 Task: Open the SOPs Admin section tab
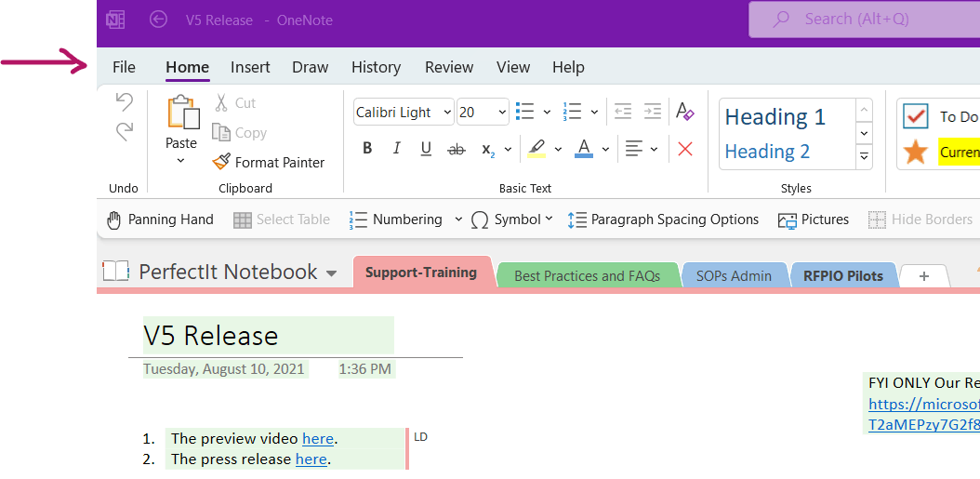point(734,275)
